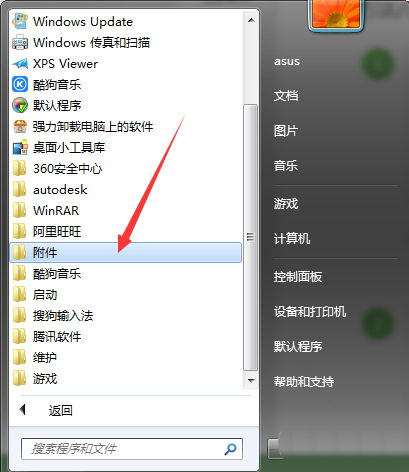The image size is (409, 472).
Task: Expand the 搜狗输入法 folder
Action: point(126,316)
